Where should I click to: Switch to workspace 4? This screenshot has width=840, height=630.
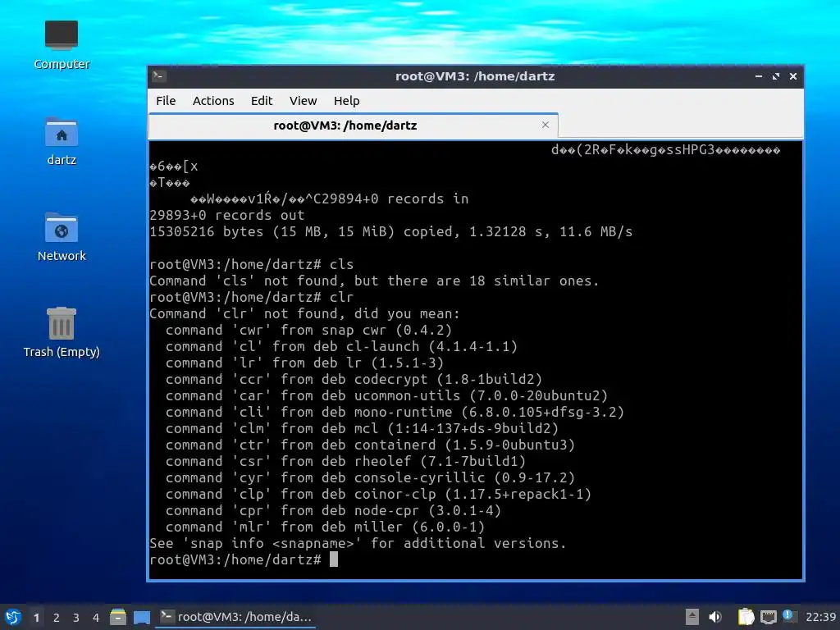click(96, 618)
